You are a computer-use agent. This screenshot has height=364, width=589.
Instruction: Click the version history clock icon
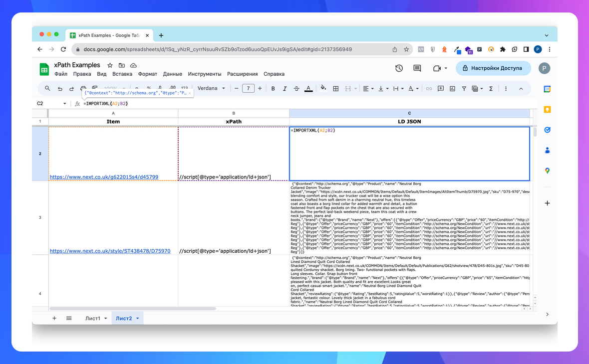pos(399,68)
